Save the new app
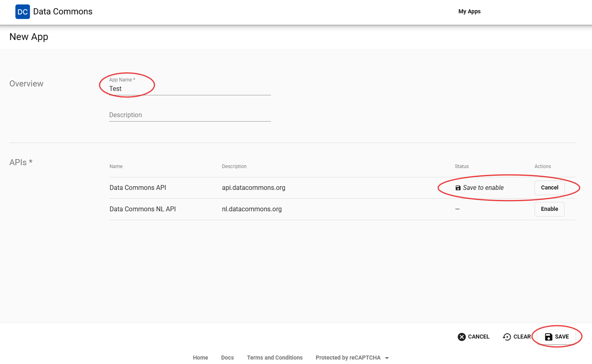Image resolution: width=592 pixels, height=364 pixels. coord(557,337)
